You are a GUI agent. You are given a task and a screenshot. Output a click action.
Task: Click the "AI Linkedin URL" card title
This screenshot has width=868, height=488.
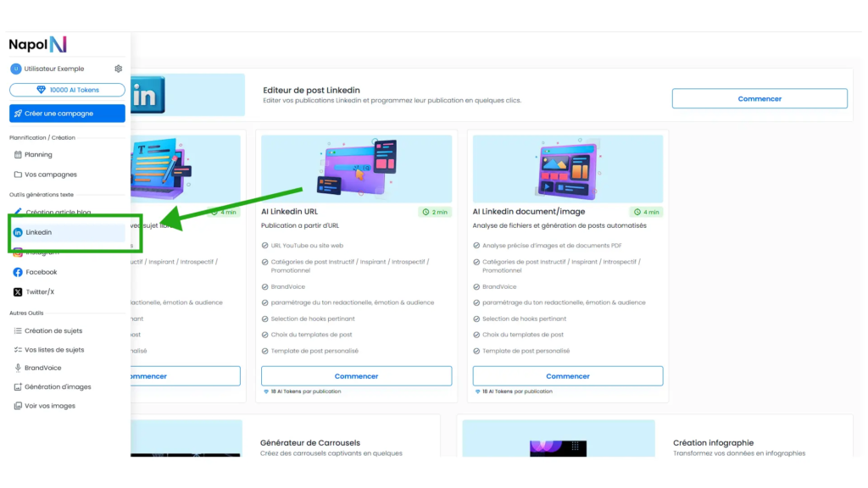pos(290,211)
